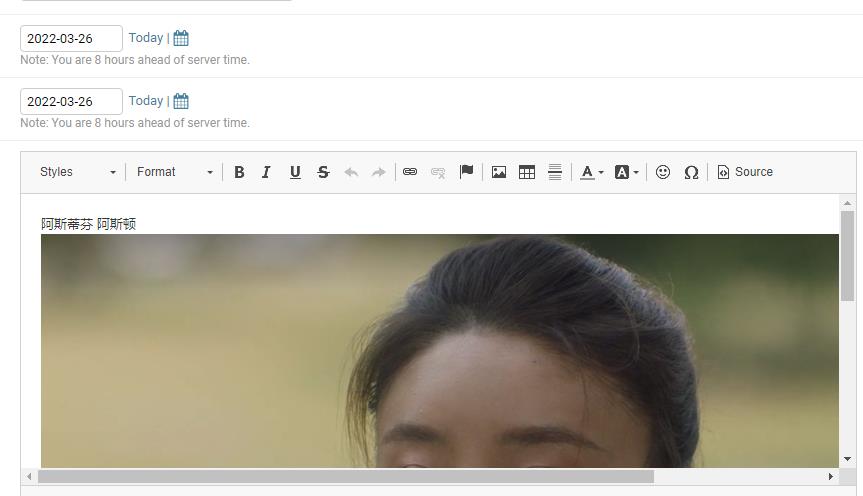This screenshot has width=863, height=496.
Task: Click Today link beside first date
Action: point(145,38)
